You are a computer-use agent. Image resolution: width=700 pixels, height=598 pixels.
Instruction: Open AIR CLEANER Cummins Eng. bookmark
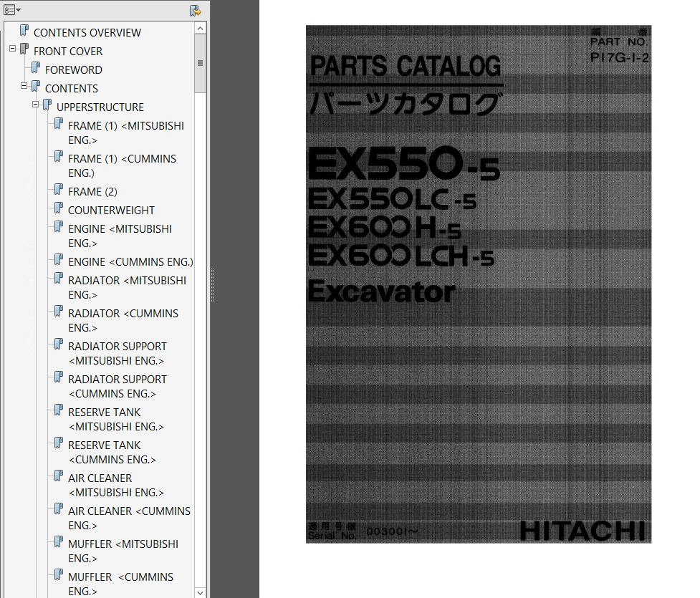tap(129, 518)
